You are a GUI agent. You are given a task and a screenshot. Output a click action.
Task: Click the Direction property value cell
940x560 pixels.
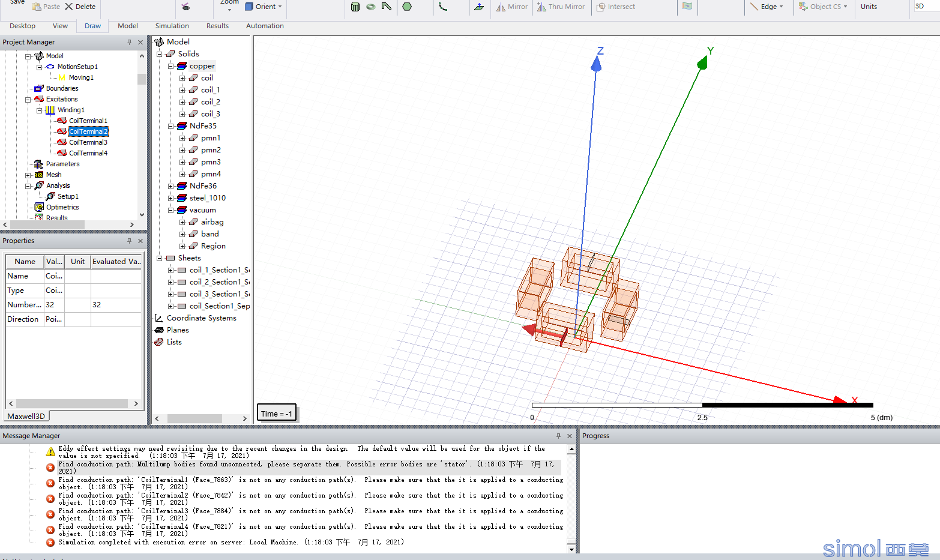54,319
